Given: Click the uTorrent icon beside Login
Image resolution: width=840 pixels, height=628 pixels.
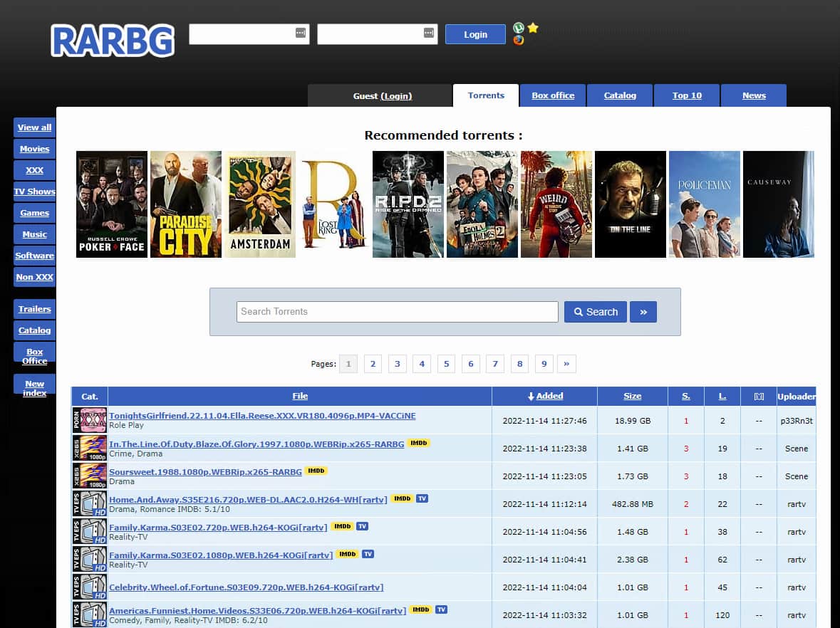Looking at the screenshot, I should pos(518,28).
